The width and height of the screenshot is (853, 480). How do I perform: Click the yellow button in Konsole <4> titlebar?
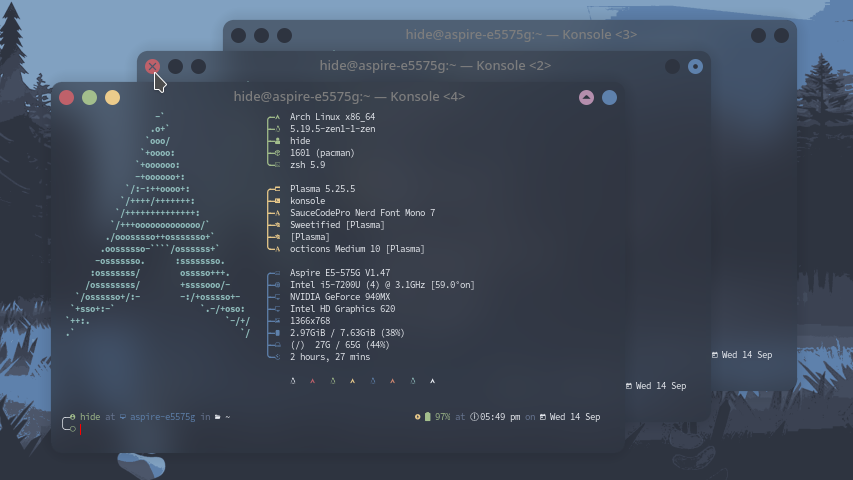click(112, 97)
